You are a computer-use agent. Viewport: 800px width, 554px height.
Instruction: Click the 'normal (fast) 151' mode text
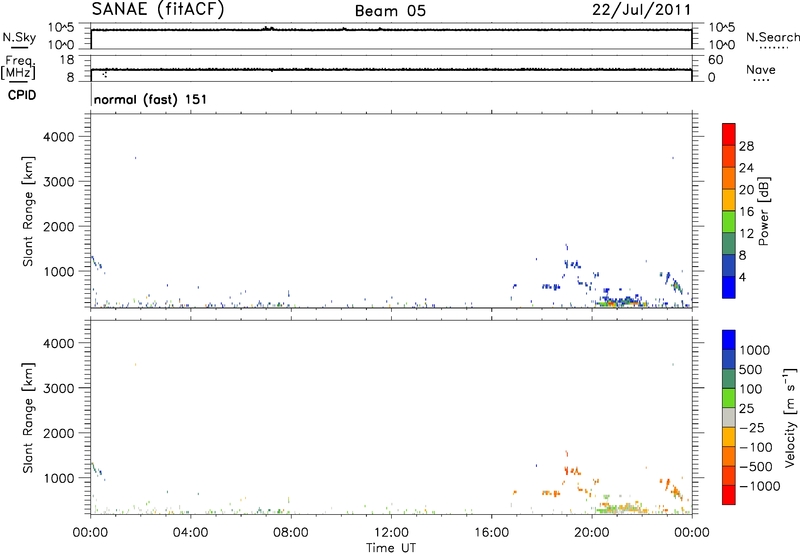click(x=151, y=99)
